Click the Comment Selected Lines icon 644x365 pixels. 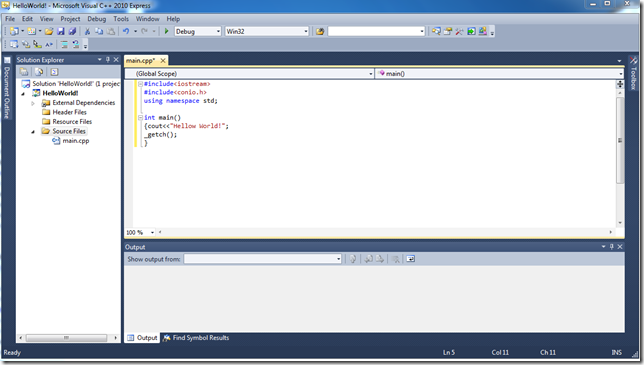[64, 44]
